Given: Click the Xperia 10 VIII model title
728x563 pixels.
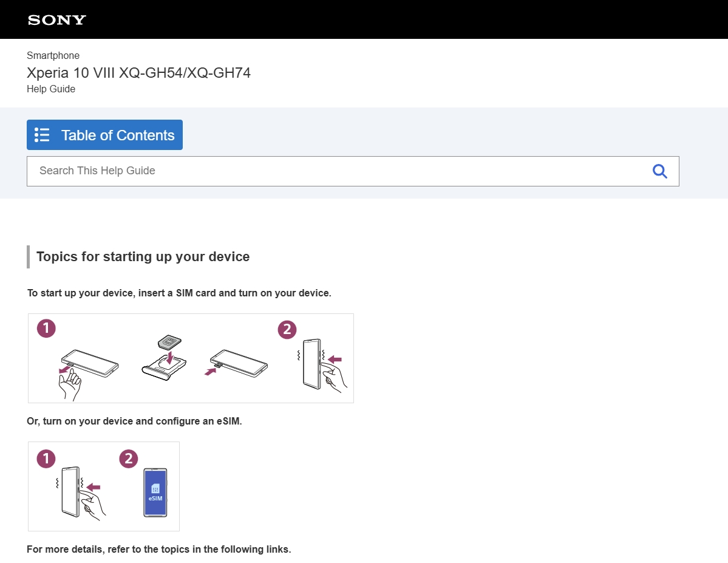Looking at the screenshot, I should (138, 73).
